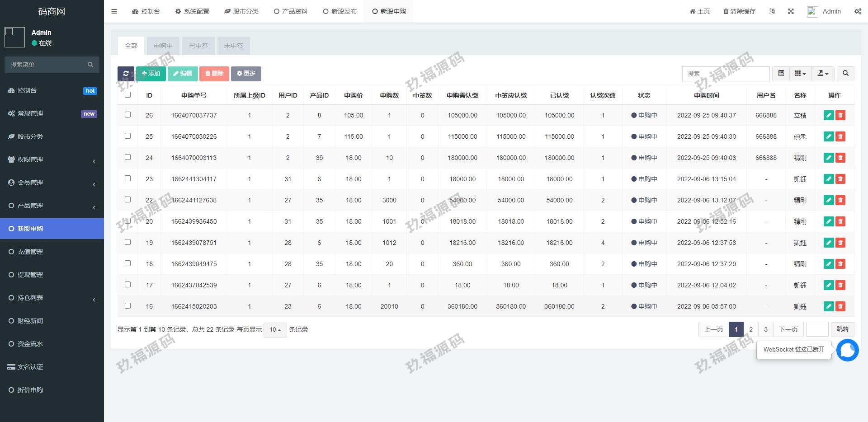Click the fullscreen icon in top bar
The height and width of the screenshot is (422, 868).
(791, 11)
